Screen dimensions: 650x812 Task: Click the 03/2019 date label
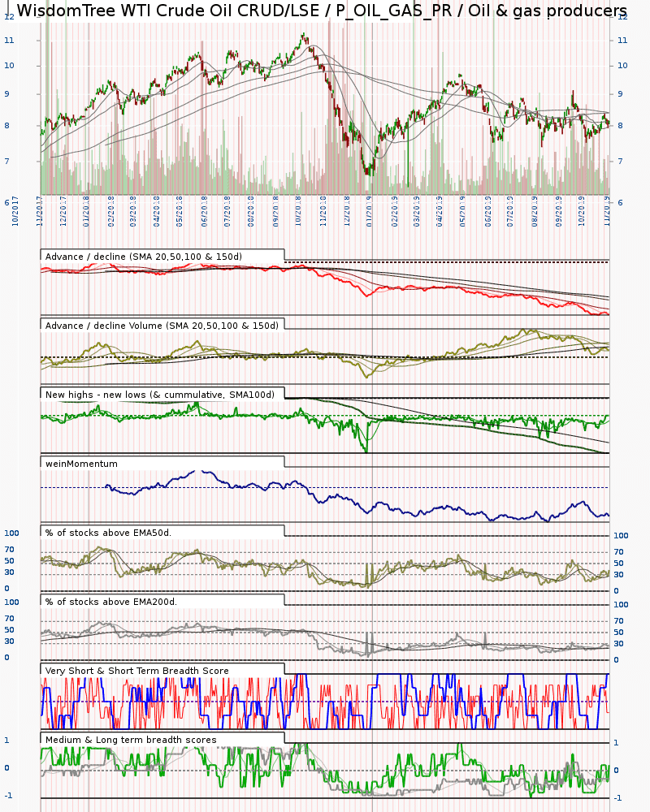[x=416, y=211]
